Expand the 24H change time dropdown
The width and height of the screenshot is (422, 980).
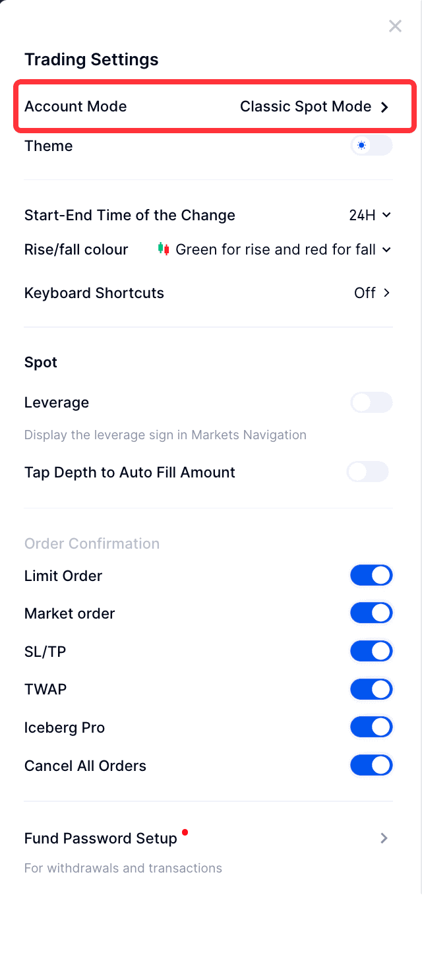pos(370,215)
